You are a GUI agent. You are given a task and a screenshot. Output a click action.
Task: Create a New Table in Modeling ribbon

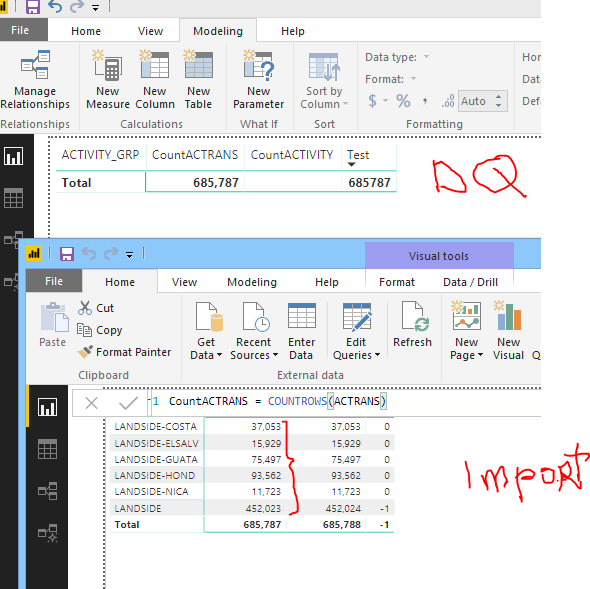point(198,80)
